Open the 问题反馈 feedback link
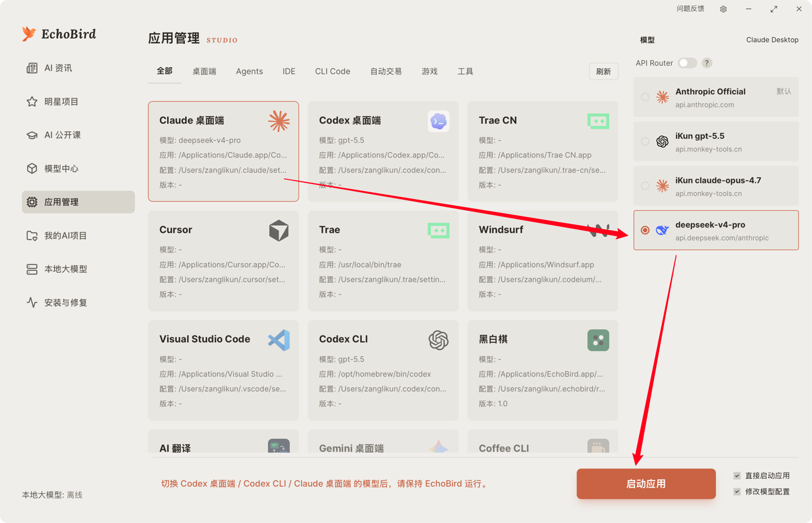Screen dimensions: 812x523 click(x=691, y=9)
